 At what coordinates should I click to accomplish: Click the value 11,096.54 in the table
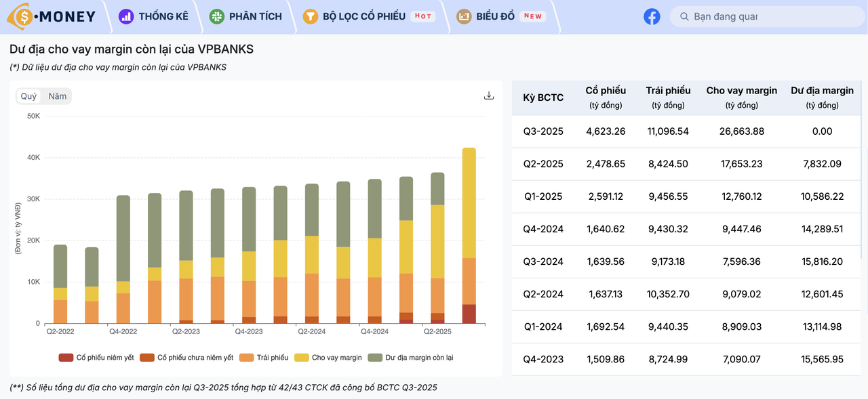pyautogui.click(x=668, y=131)
